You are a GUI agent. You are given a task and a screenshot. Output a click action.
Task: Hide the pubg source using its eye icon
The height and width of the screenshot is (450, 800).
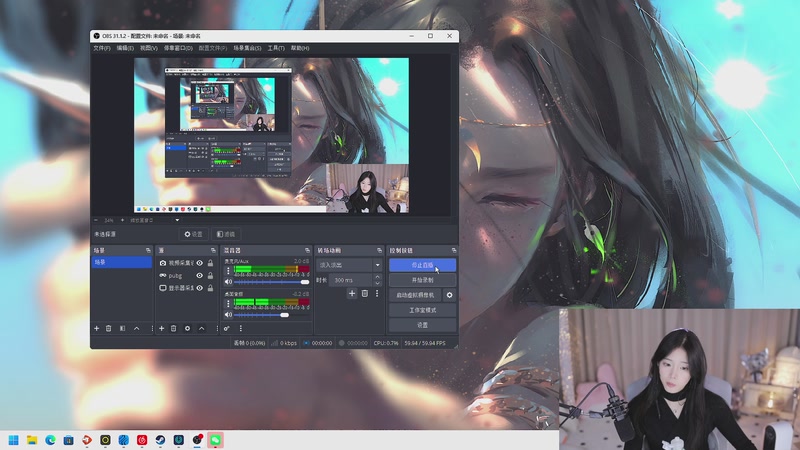click(199, 276)
